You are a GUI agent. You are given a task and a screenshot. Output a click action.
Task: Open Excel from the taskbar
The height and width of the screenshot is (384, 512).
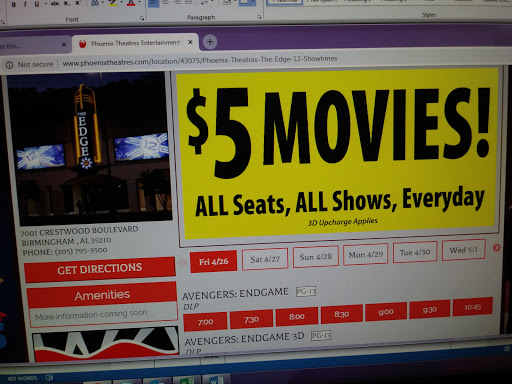[x=186, y=381]
